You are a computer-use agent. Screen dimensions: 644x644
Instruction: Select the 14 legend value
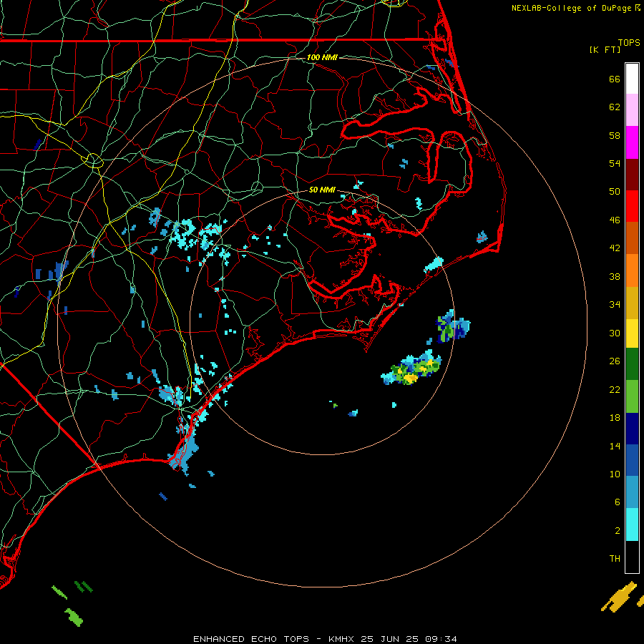[x=615, y=446]
